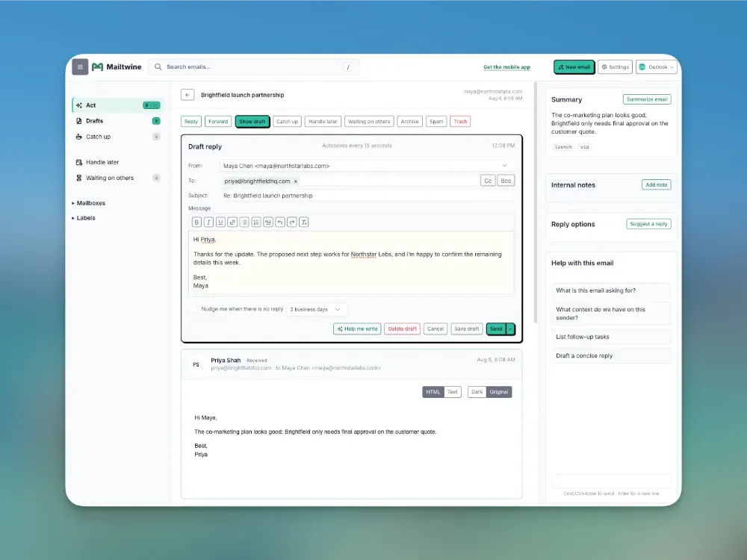Open Waiting on others in the sidebar
Viewport: 747px width, 560px height.
pyautogui.click(x=117, y=178)
